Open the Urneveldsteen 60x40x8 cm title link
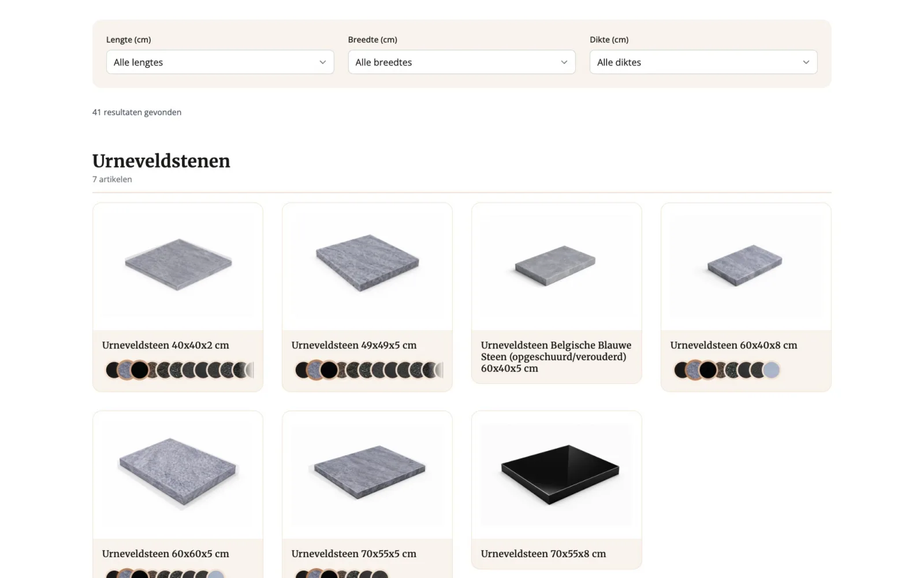This screenshot has height=578, width=924. point(733,345)
